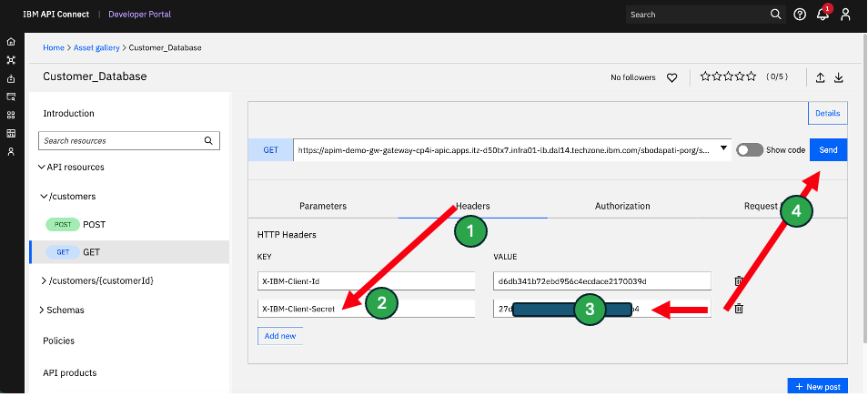Viewport: 868px width, 397px height.
Task: Open the table layout sidebar icon
Action: point(11,134)
